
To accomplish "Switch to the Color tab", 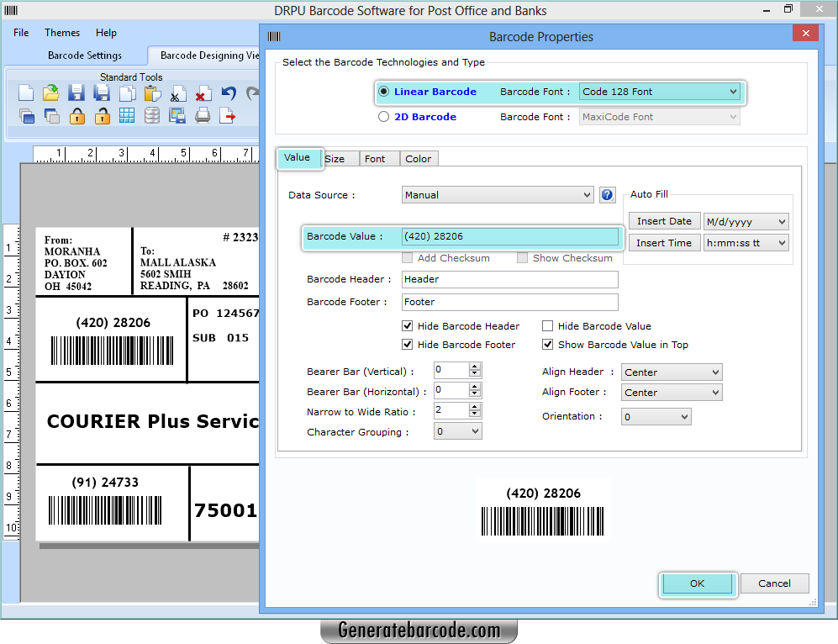I will (x=419, y=158).
